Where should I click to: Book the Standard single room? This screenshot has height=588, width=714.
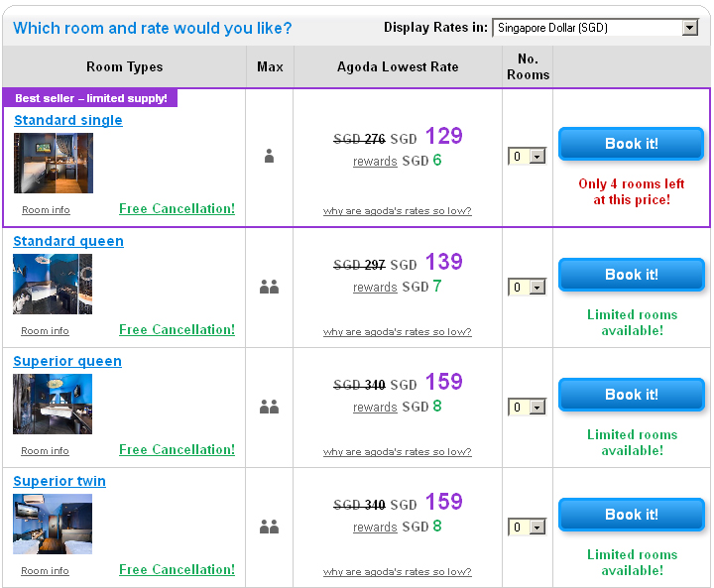[632, 144]
